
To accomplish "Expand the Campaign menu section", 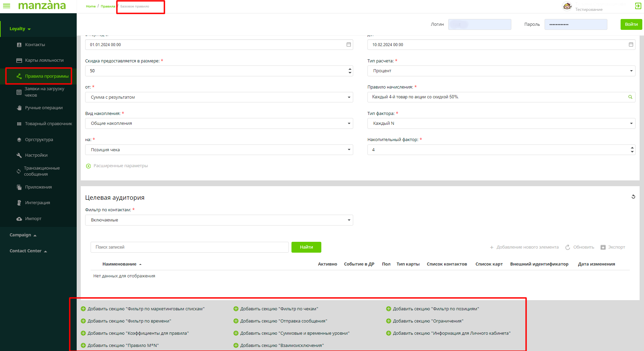I will coord(23,235).
